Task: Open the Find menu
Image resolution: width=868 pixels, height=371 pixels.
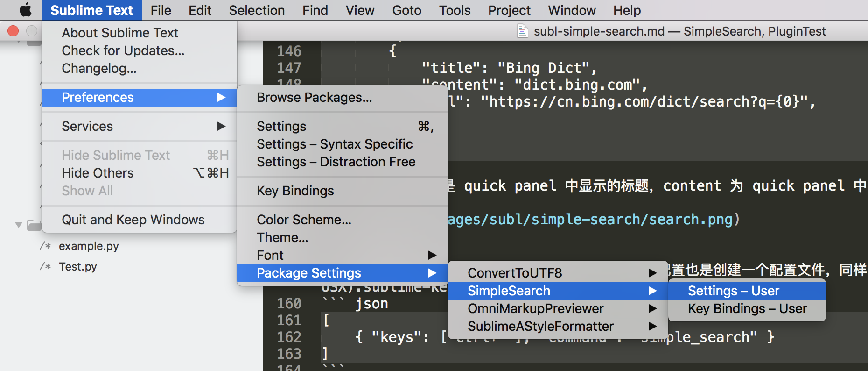Action: tap(315, 10)
